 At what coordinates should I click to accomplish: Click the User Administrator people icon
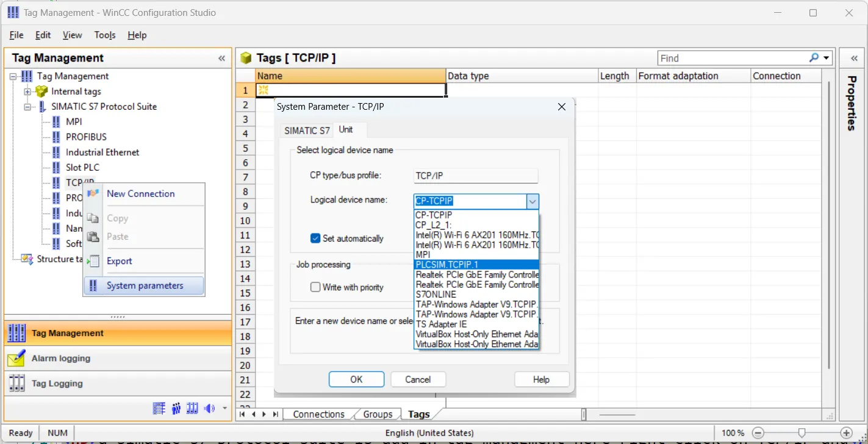pos(176,408)
